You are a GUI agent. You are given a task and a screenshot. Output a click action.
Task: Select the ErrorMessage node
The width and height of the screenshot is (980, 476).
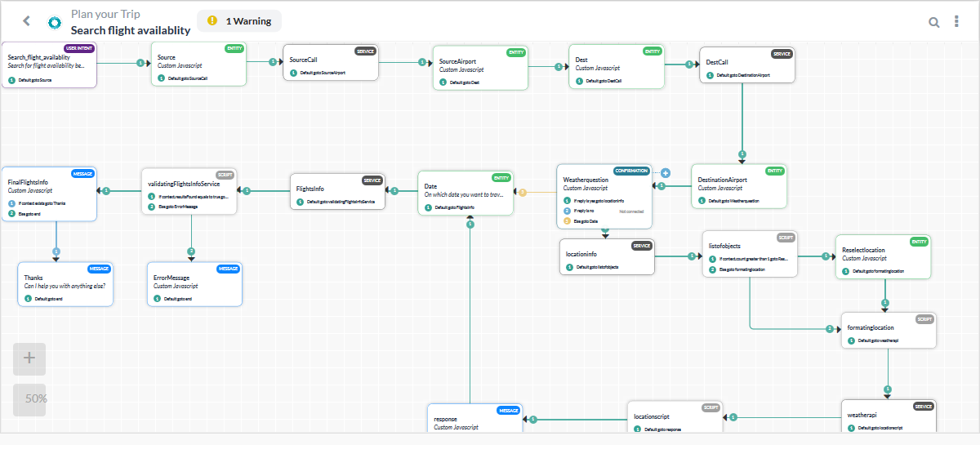(194, 283)
